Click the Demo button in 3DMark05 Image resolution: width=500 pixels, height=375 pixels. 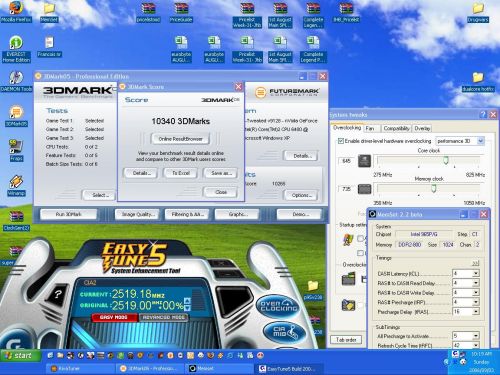300,214
